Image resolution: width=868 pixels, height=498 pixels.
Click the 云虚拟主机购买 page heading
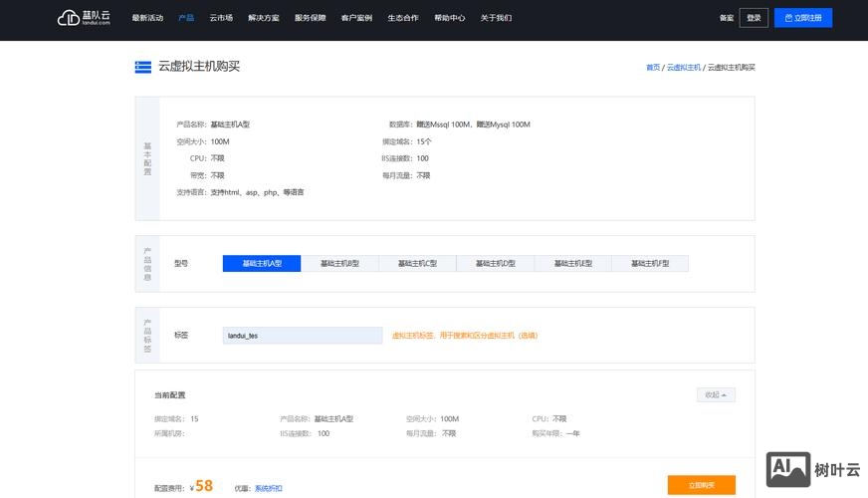coord(199,67)
